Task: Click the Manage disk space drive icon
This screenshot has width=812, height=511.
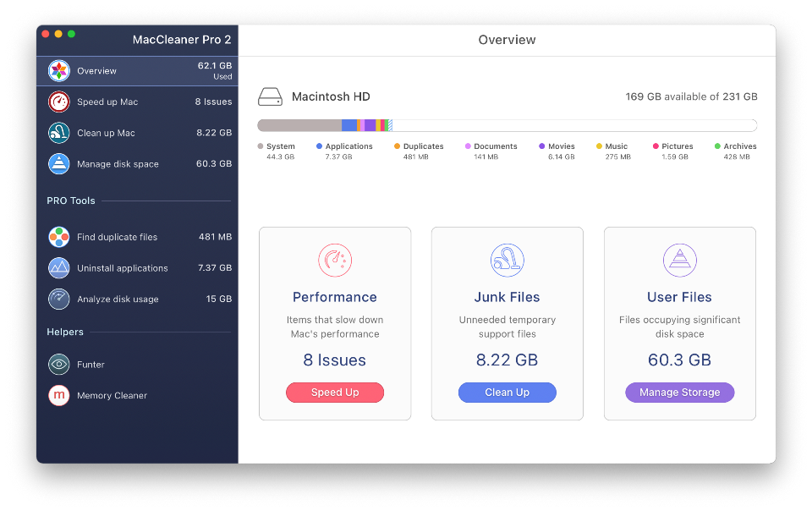Action: point(58,163)
